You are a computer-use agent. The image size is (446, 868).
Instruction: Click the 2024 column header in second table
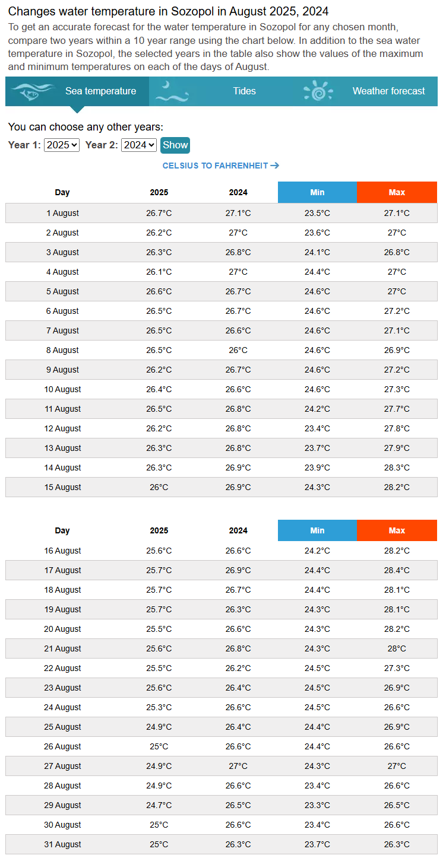click(x=238, y=530)
